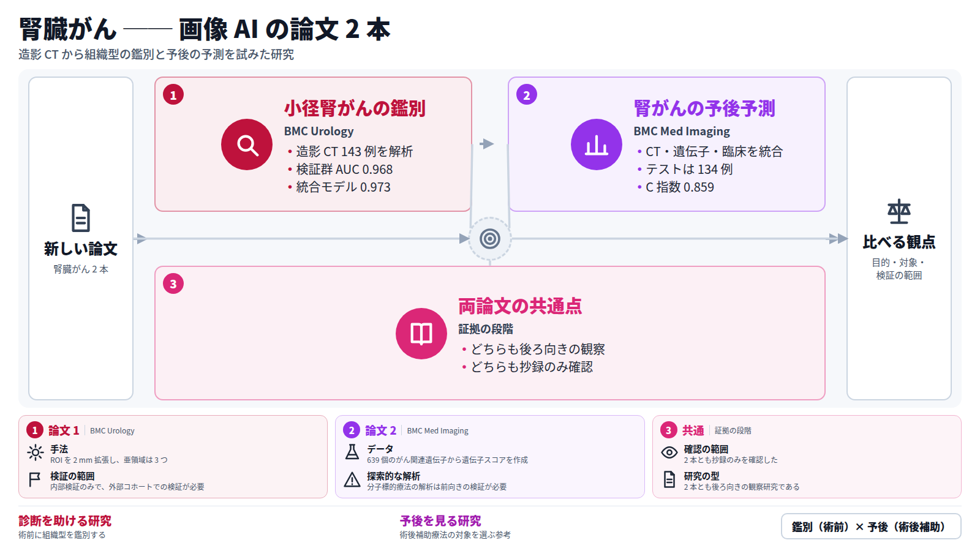Click the 鑑別（術前）× 予後（術後補助） button
Viewport: 980px width, 551px height.
871,527
